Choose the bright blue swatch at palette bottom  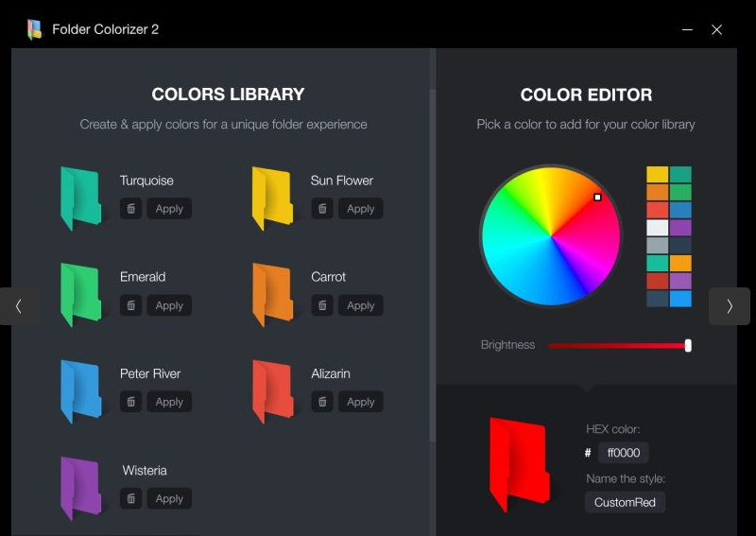(x=680, y=299)
